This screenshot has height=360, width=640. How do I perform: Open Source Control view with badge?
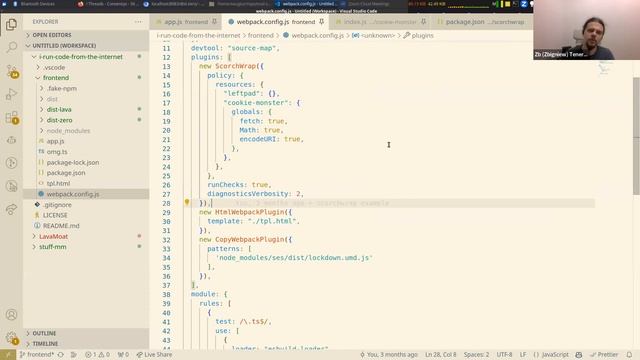[12, 71]
